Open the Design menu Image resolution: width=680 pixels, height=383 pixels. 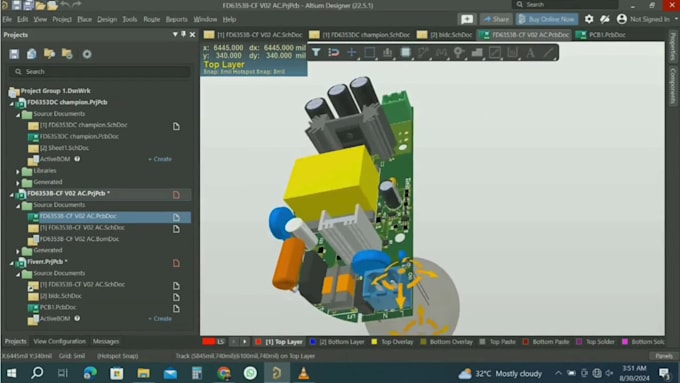[x=107, y=19]
